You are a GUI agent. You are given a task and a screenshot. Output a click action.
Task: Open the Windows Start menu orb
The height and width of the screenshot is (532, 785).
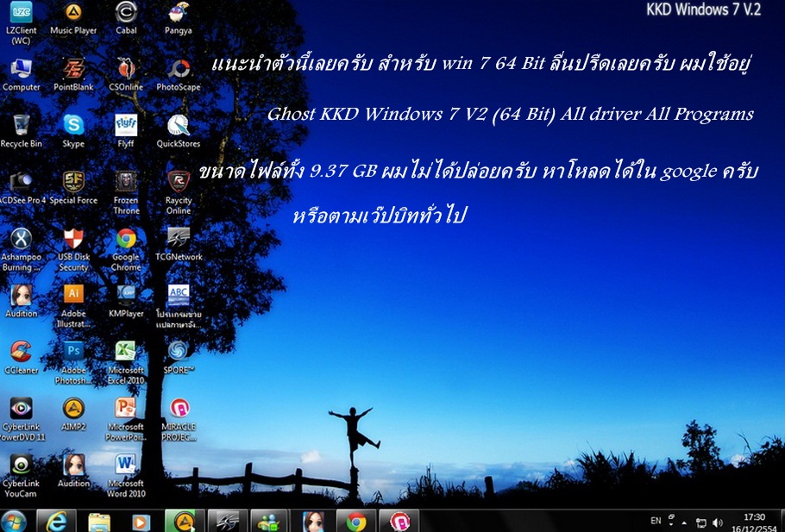[x=14, y=522]
